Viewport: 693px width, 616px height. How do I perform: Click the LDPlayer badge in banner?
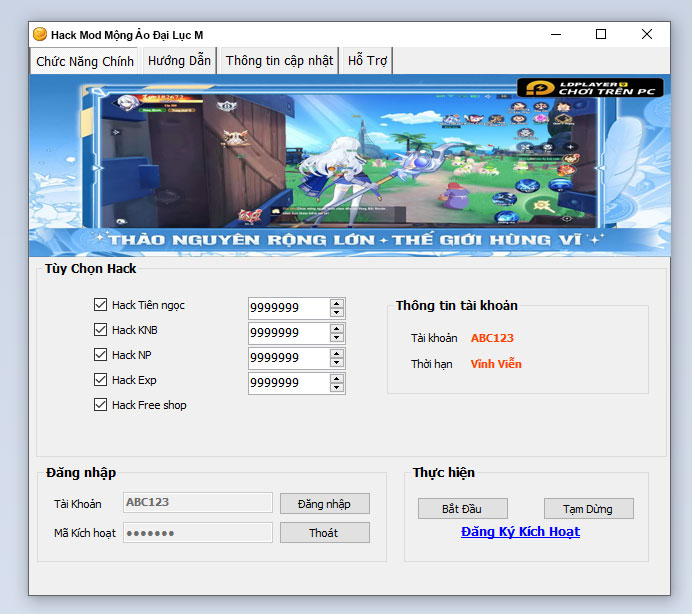click(x=590, y=88)
